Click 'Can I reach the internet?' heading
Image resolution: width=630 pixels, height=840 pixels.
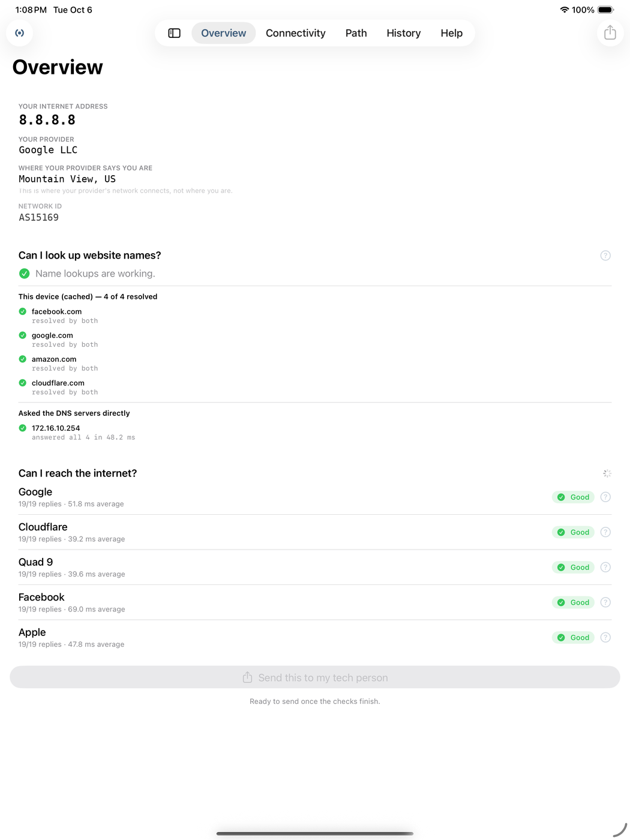pyautogui.click(x=78, y=473)
